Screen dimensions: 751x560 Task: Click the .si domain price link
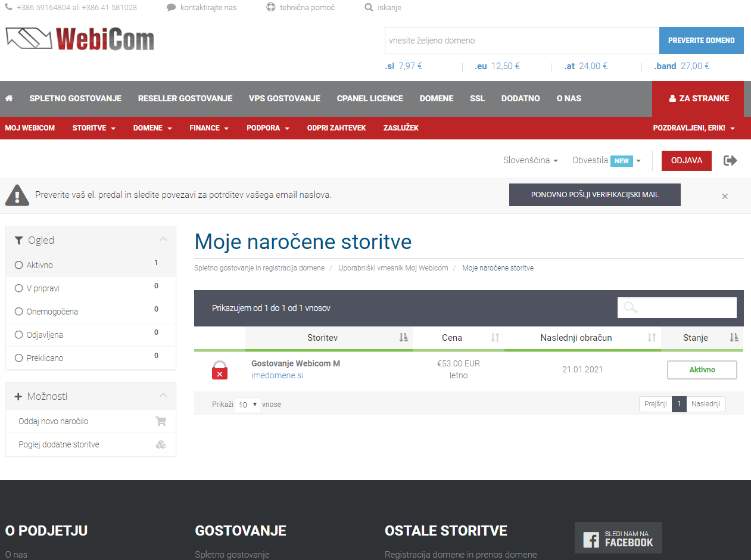tap(404, 66)
